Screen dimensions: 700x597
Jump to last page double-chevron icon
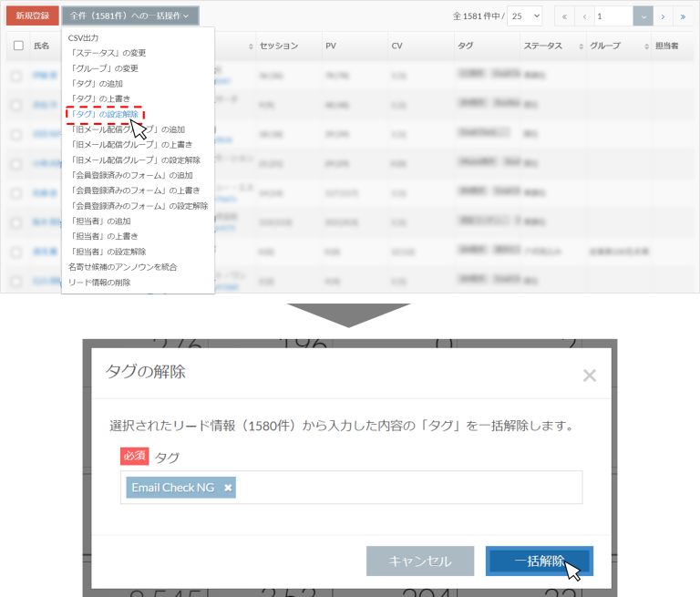pyautogui.click(x=683, y=16)
